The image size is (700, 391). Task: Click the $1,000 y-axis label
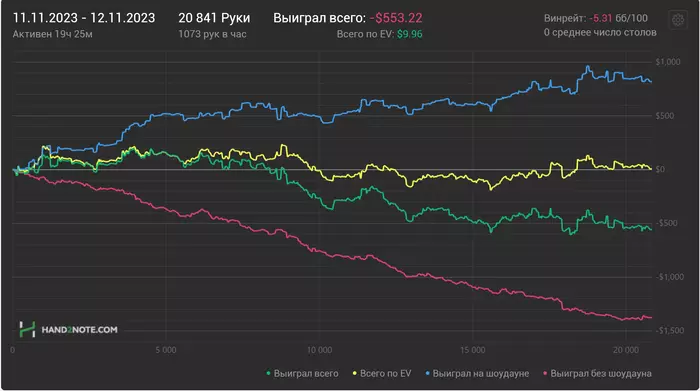point(668,62)
